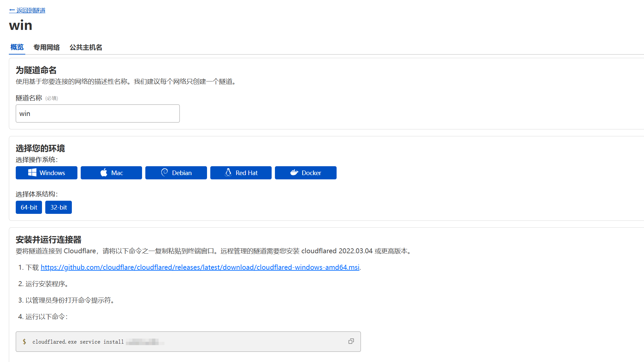Choose the Debian environment button

pyautogui.click(x=176, y=173)
